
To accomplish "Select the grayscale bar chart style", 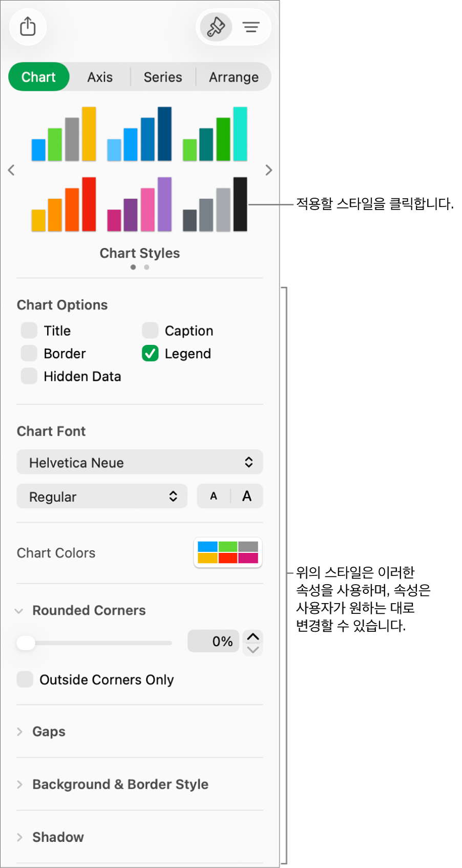I will 215,204.
